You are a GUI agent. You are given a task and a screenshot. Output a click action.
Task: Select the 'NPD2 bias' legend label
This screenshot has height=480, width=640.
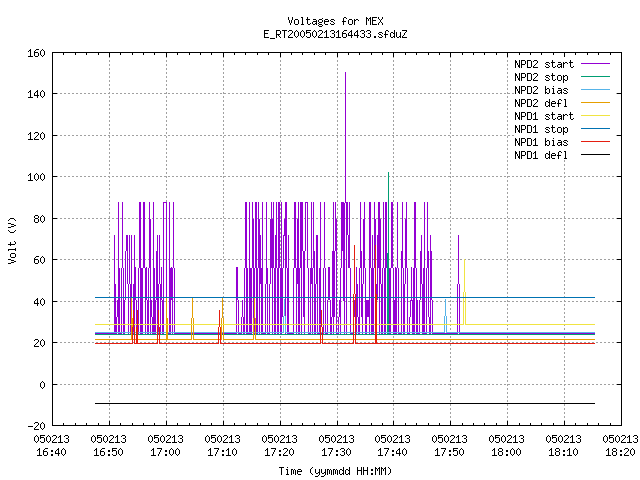coord(541,90)
